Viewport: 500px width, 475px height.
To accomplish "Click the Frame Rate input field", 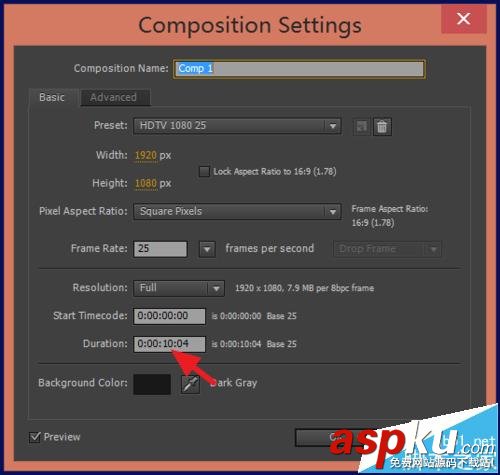I will (x=160, y=249).
